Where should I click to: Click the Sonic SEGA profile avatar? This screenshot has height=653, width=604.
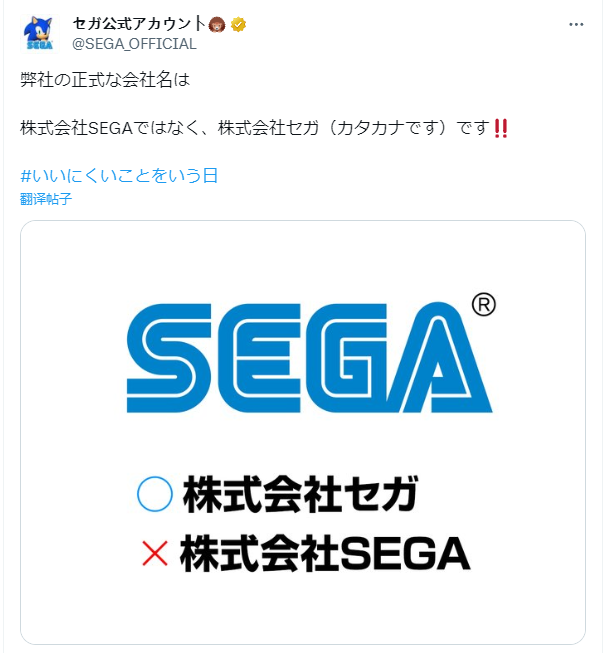pyautogui.click(x=38, y=34)
